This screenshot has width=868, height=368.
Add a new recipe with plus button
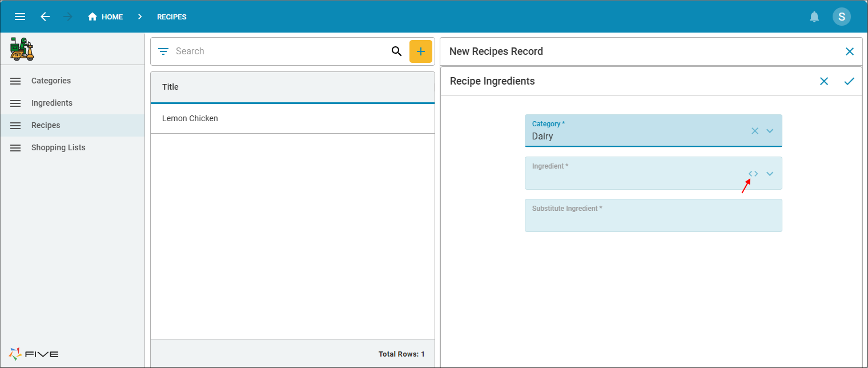(x=421, y=51)
